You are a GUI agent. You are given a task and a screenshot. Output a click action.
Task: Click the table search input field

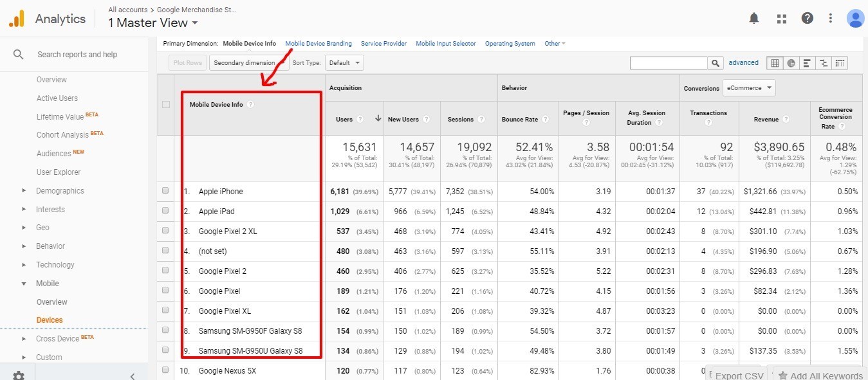coord(669,63)
